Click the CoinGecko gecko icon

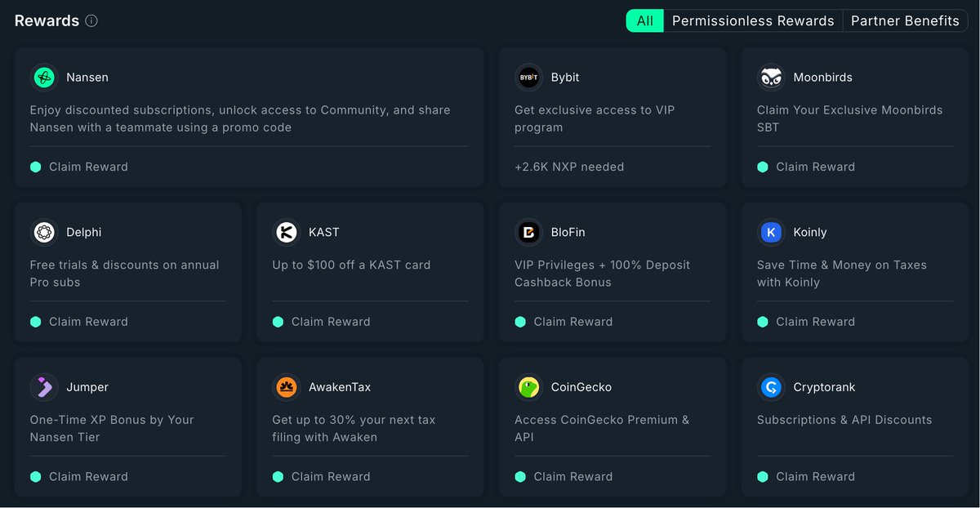528,387
